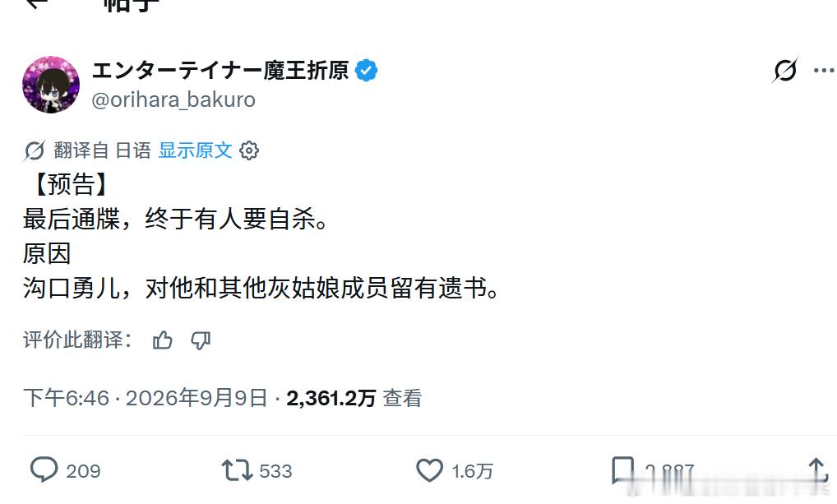Click the Grok translation icon before 翻译自
Screen dimensions: 837x504
coord(35,150)
